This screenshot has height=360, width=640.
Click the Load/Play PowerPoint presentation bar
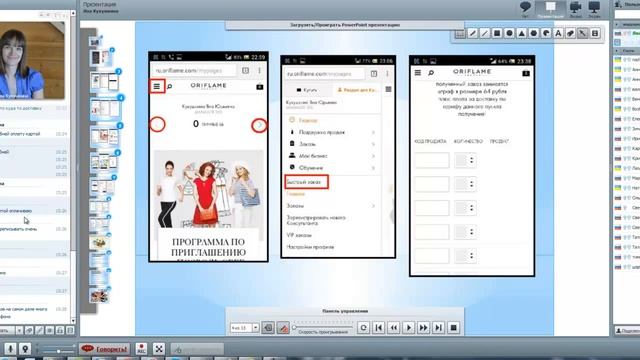coord(345,25)
